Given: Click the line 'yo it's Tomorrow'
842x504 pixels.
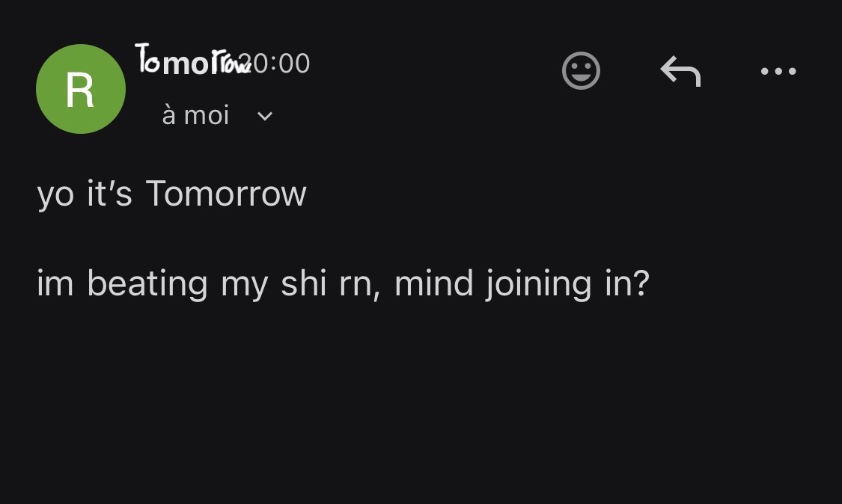Looking at the screenshot, I should (171, 194).
